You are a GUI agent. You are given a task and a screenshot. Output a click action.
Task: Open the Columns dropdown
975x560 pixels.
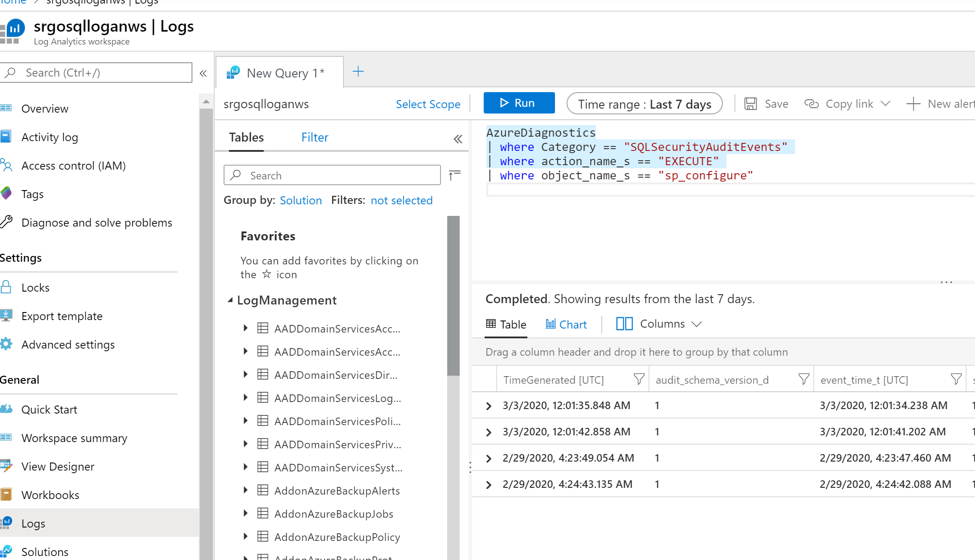[659, 324]
